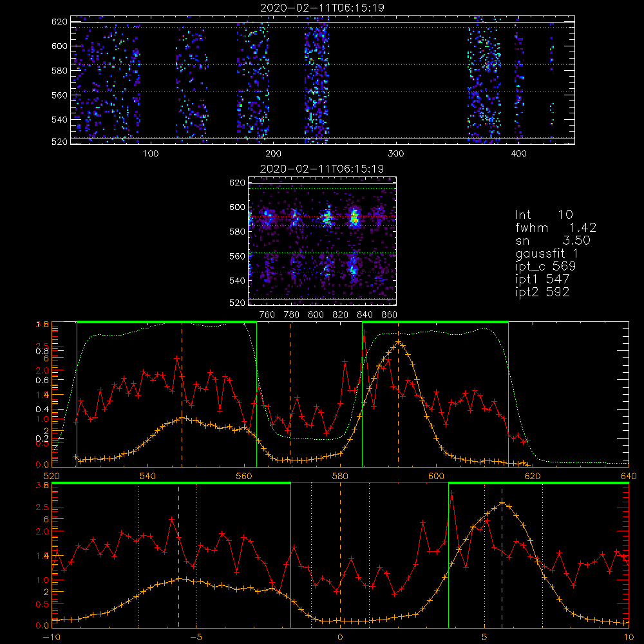The width and height of the screenshot is (644, 644).
Task: Click the 'ipt2 592' parameter text
Action: [x=542, y=292]
